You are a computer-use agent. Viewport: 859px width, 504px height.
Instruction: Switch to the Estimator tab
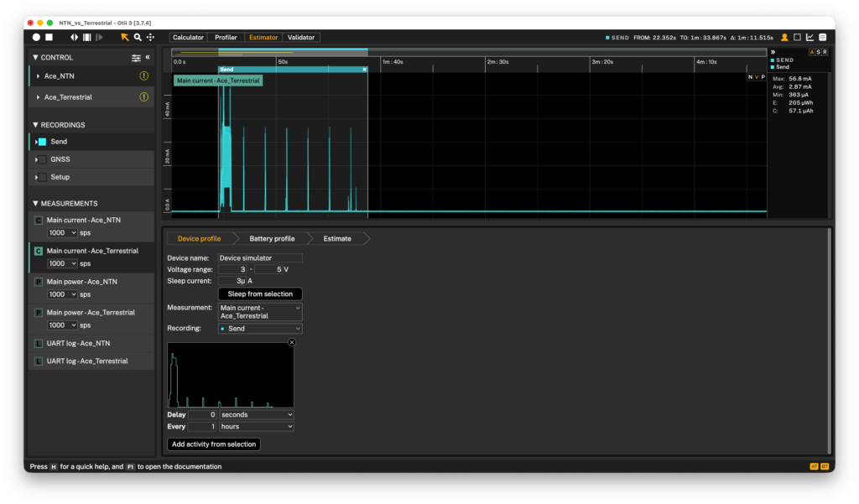(263, 37)
